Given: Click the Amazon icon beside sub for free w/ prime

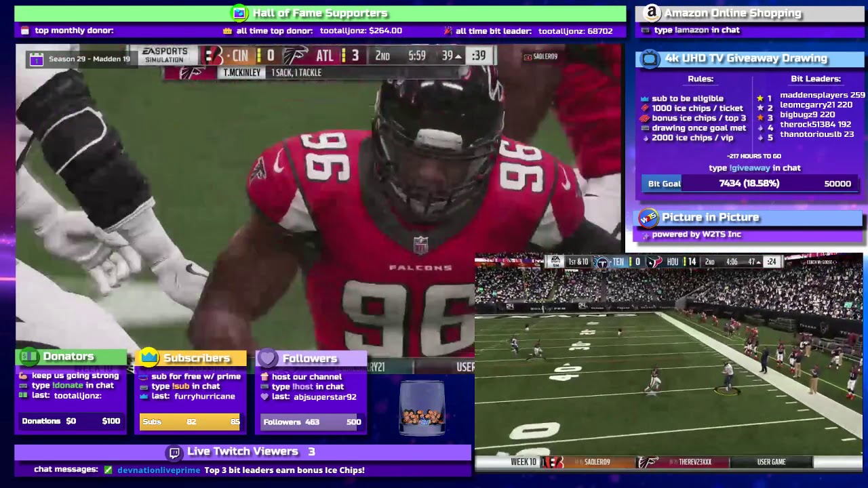Looking at the screenshot, I should tap(144, 377).
